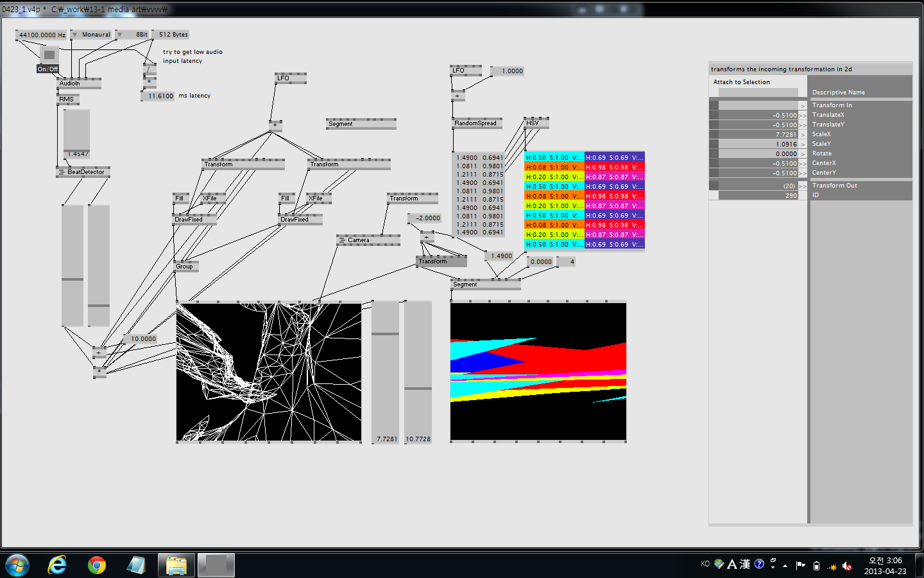This screenshot has height=578, width=924.
Task: Click the first-row cyan H:0.50 color swatch
Action: click(554, 157)
